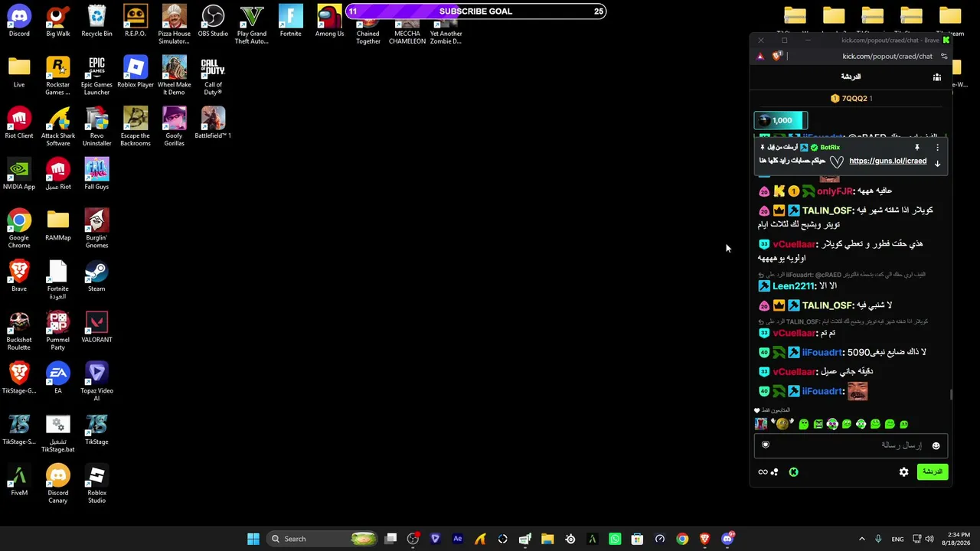Open FiveM desktop shortcut

19,480
